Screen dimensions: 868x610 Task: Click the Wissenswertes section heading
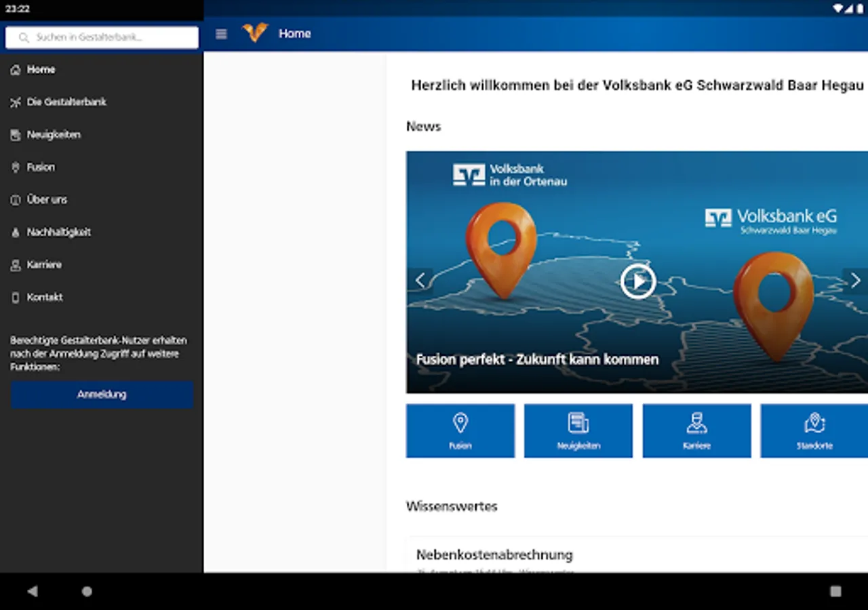point(452,506)
